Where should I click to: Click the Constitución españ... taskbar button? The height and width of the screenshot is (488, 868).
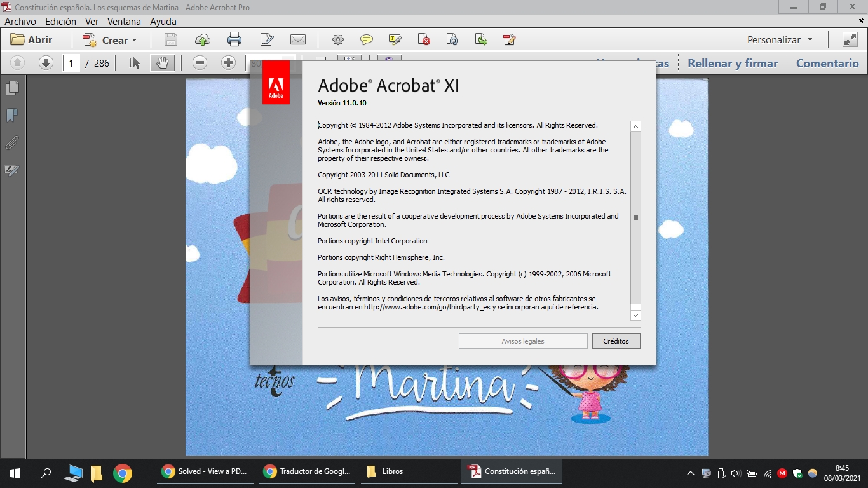(x=512, y=471)
